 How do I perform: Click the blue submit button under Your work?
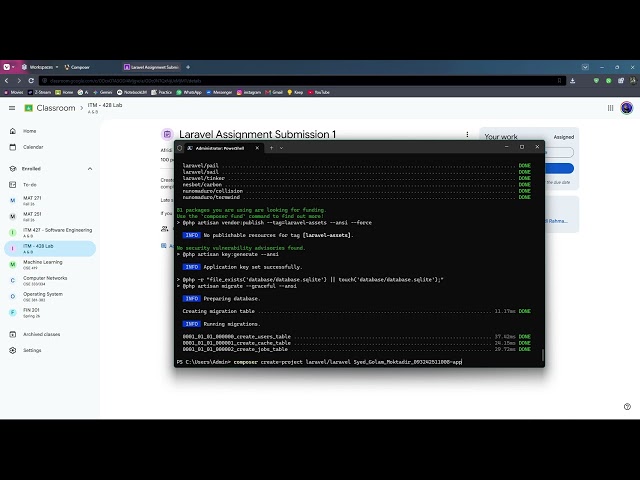559,168
